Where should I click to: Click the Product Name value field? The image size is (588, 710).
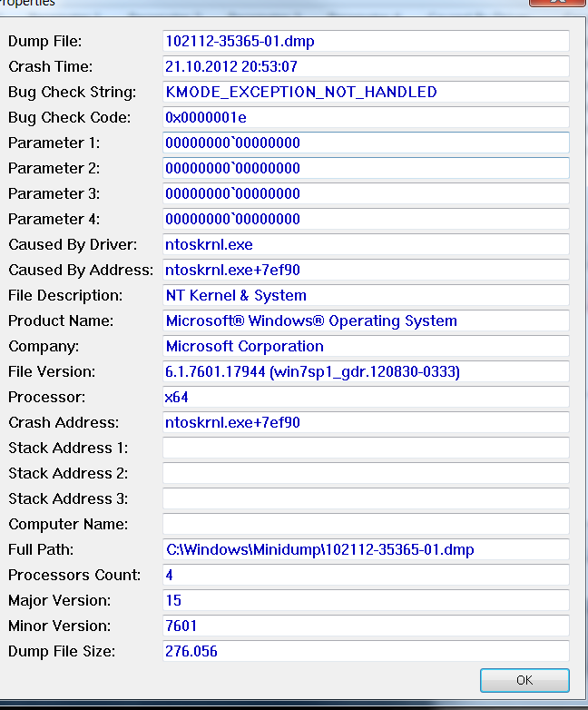(366, 320)
